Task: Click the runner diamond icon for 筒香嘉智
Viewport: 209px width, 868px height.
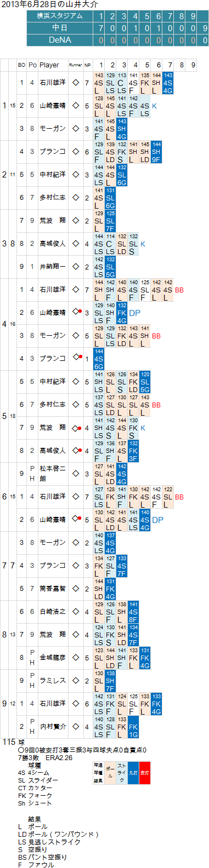Action: 76,589
